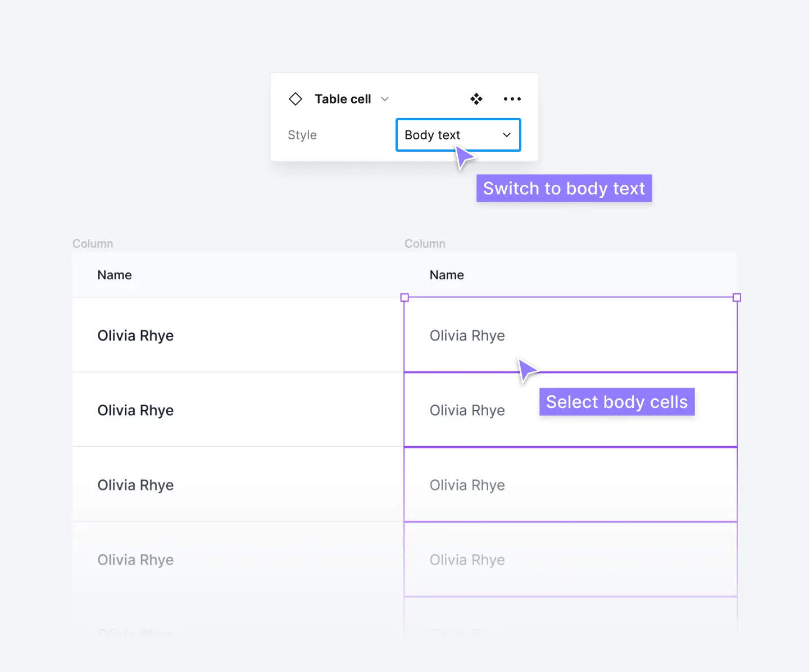The image size is (809, 672).
Task: Select the right Column header label
Action: 424,243
